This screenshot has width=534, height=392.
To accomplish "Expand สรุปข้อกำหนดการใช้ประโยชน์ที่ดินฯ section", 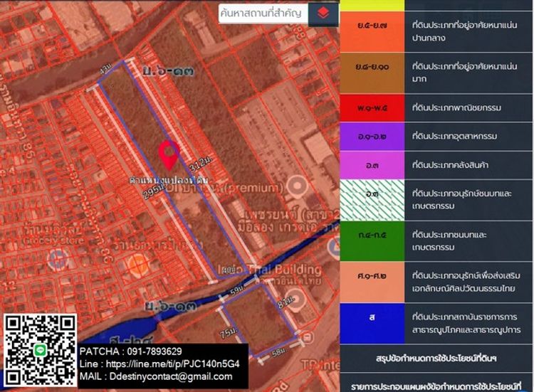I will (436, 356).
